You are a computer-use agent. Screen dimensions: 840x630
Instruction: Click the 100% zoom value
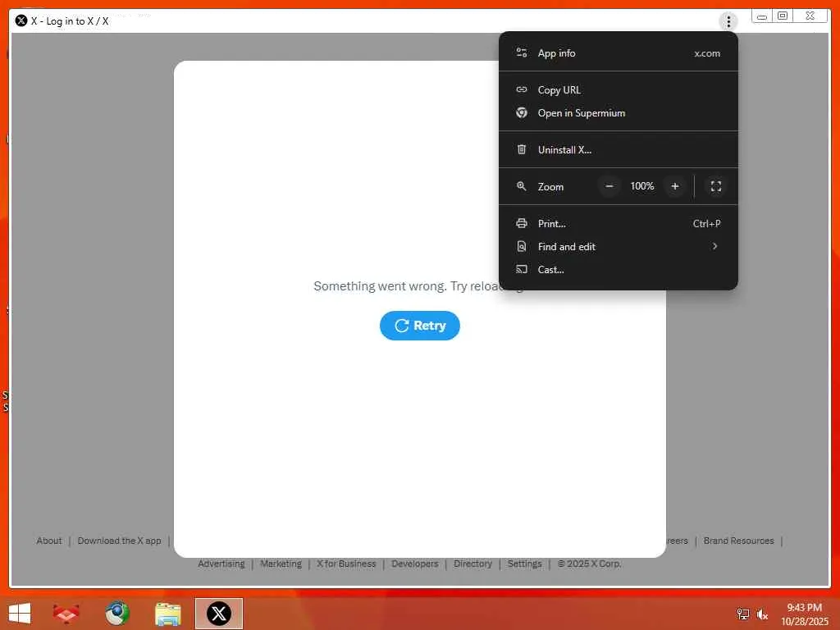tap(641, 186)
